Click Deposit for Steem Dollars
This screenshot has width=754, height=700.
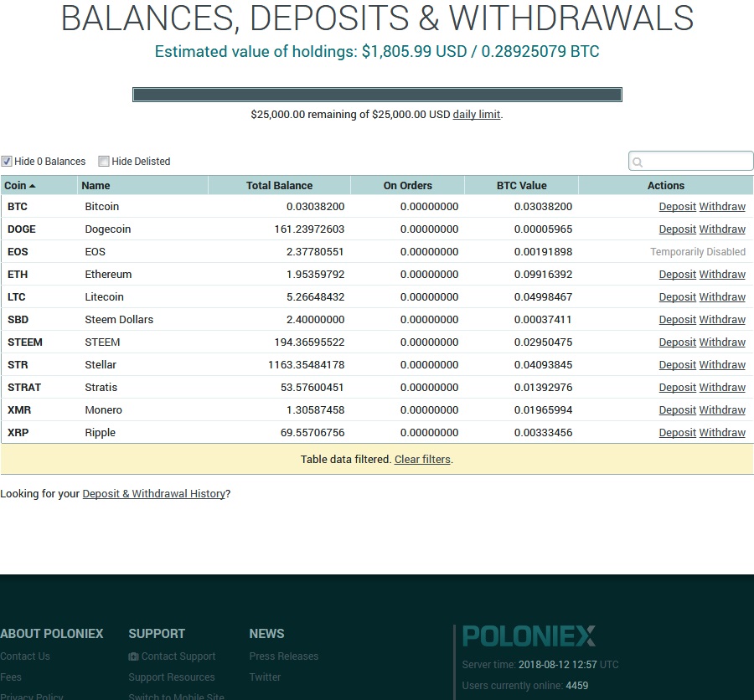[x=677, y=320]
